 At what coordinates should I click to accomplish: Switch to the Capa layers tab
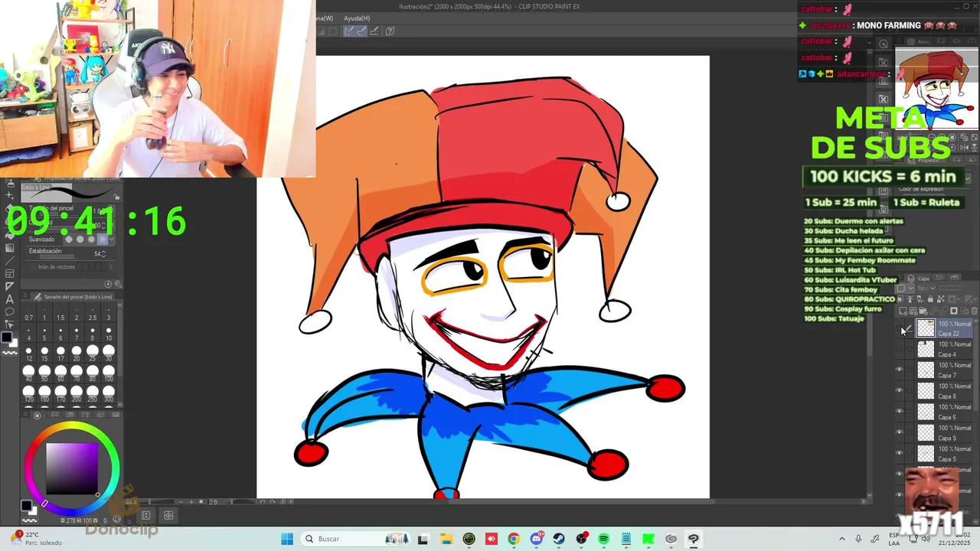tap(919, 279)
